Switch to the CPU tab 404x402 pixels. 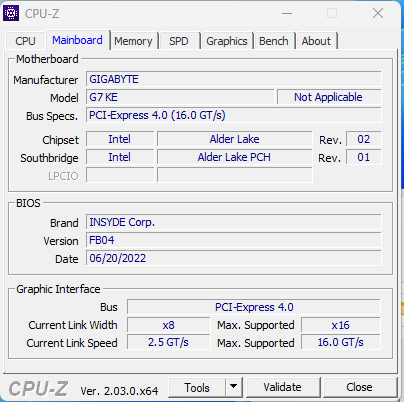(25, 41)
